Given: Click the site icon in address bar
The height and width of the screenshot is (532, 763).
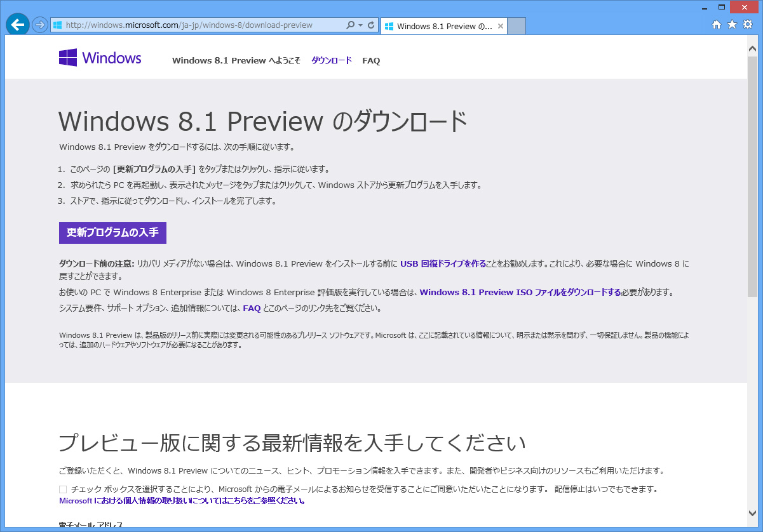Looking at the screenshot, I should click(58, 25).
